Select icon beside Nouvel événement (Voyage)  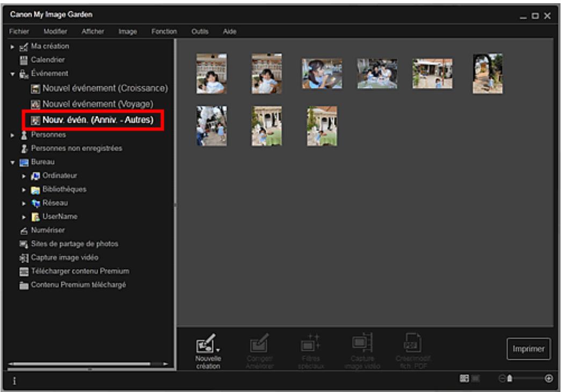(x=35, y=105)
